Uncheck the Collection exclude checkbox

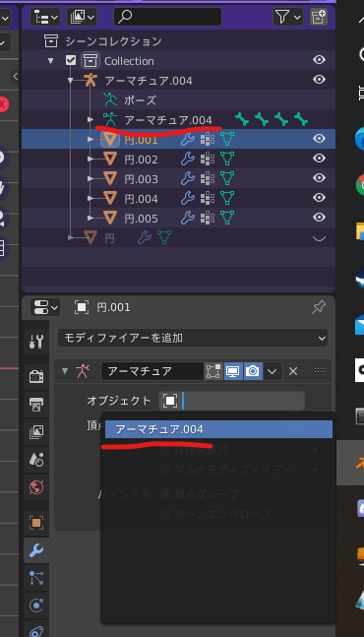coord(71,60)
